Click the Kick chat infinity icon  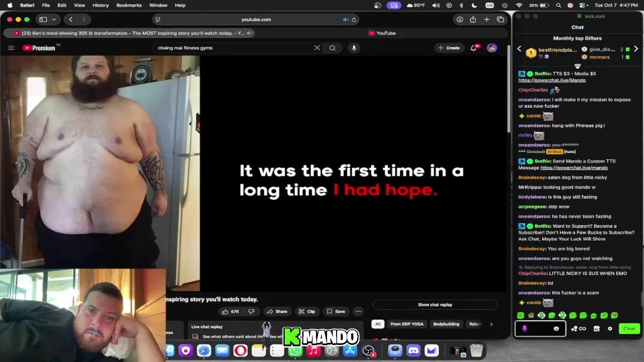point(582,329)
